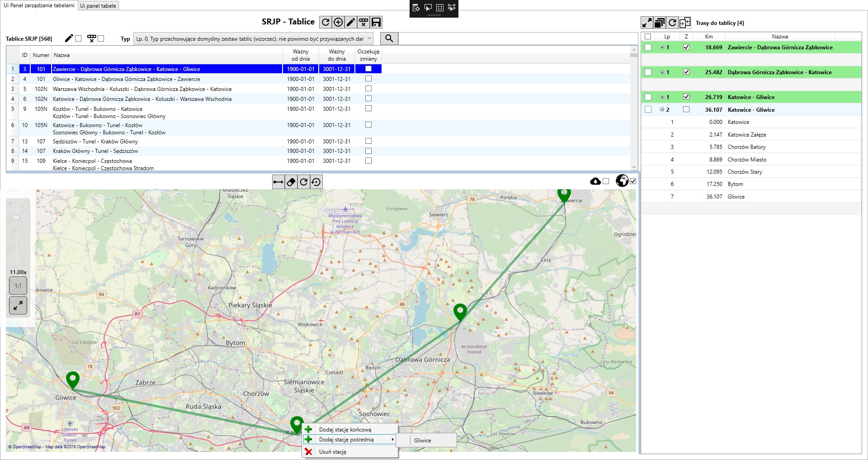Choose 'Dodaj stację końcową' from context menu

[x=345, y=430]
